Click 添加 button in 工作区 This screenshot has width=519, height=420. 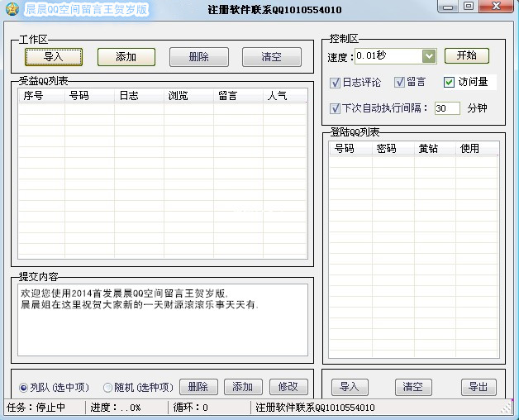point(126,57)
